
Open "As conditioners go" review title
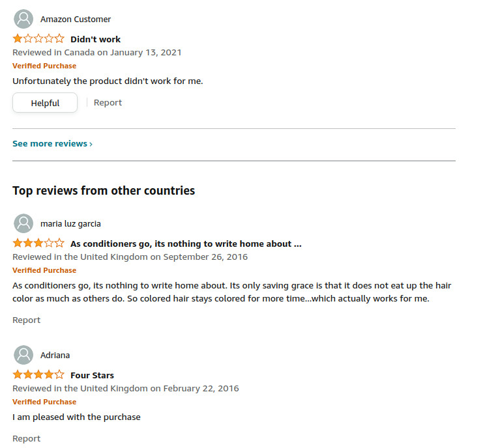[186, 244]
